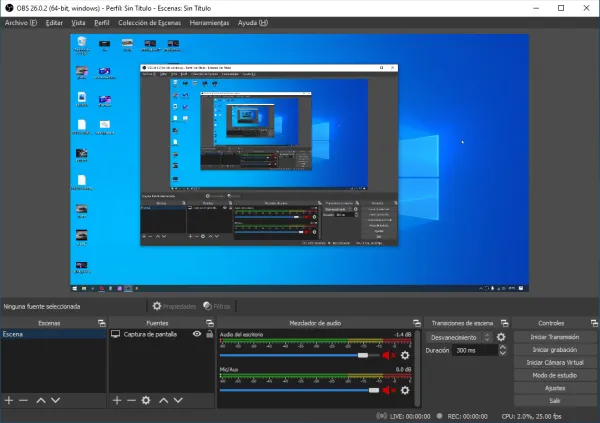Adjust Audio del escritorio volume slider
Image resolution: width=600 pixels, height=423 pixels.
(362, 355)
